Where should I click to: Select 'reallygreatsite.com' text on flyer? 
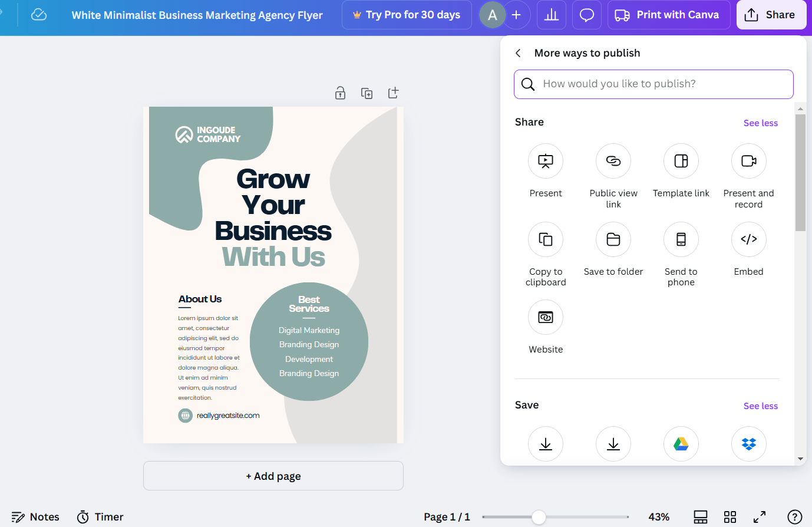pos(228,416)
